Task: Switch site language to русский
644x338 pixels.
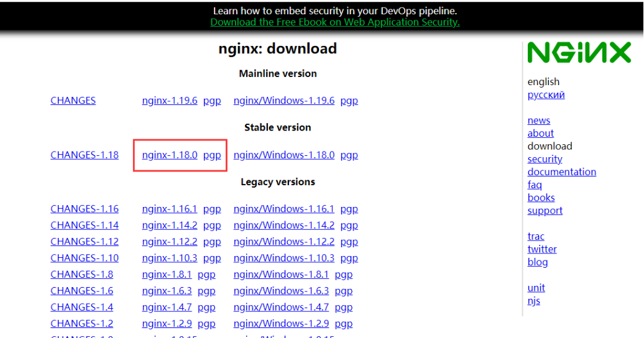Action: [546, 95]
